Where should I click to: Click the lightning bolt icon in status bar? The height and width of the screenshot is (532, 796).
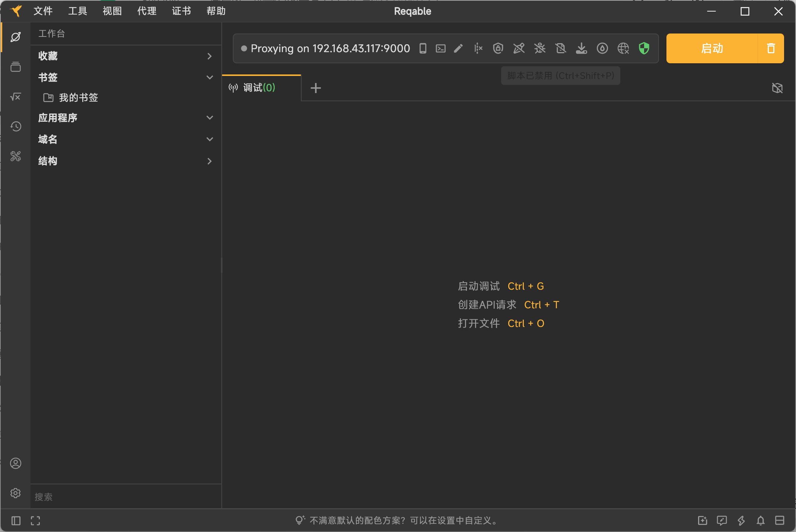pos(741,520)
